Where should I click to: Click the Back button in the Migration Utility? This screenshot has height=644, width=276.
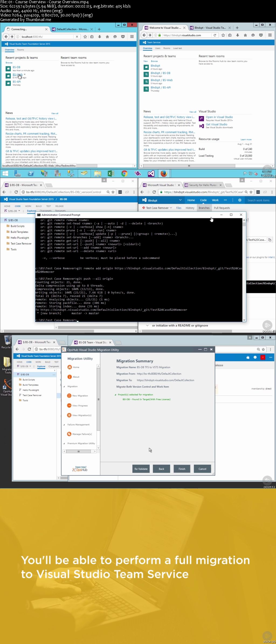(161, 469)
